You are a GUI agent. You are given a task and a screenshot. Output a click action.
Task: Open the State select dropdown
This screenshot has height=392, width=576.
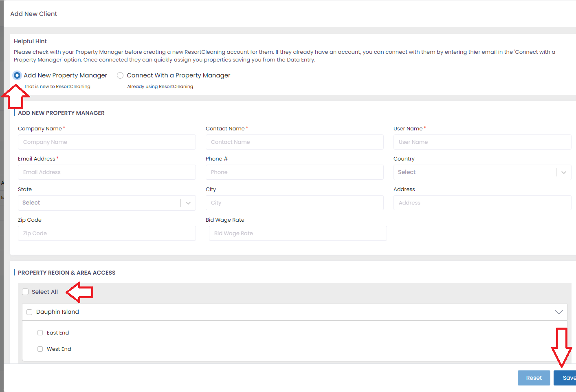[106, 203]
